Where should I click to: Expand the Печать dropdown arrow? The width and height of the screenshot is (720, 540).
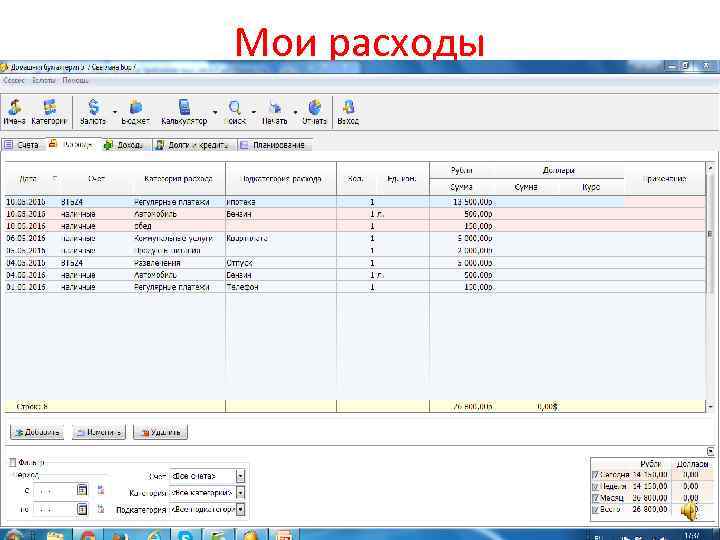pyautogui.click(x=295, y=112)
